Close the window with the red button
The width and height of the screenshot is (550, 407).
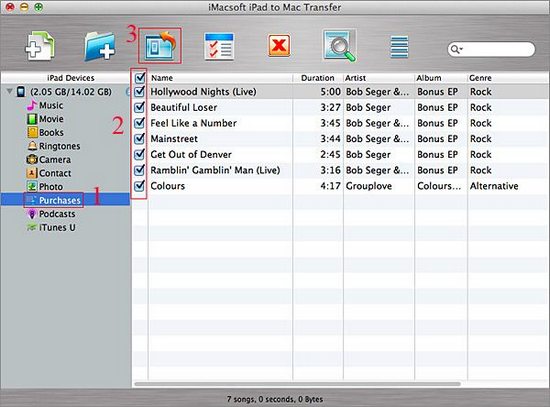point(11,7)
